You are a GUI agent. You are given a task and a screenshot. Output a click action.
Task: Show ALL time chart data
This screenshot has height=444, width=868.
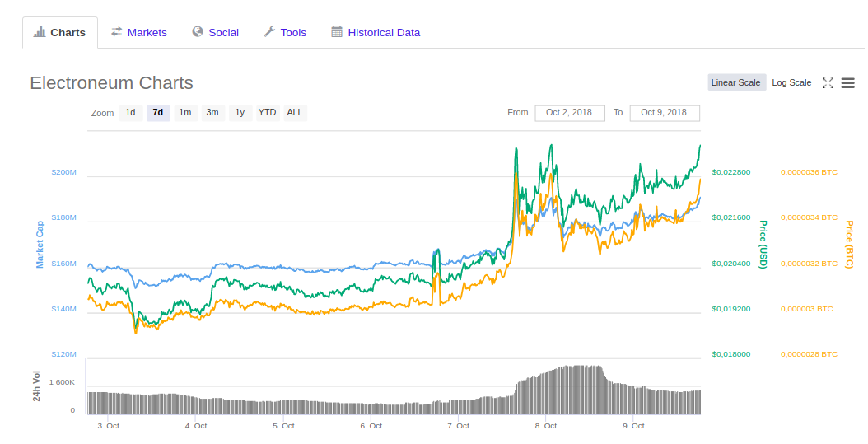tap(295, 113)
